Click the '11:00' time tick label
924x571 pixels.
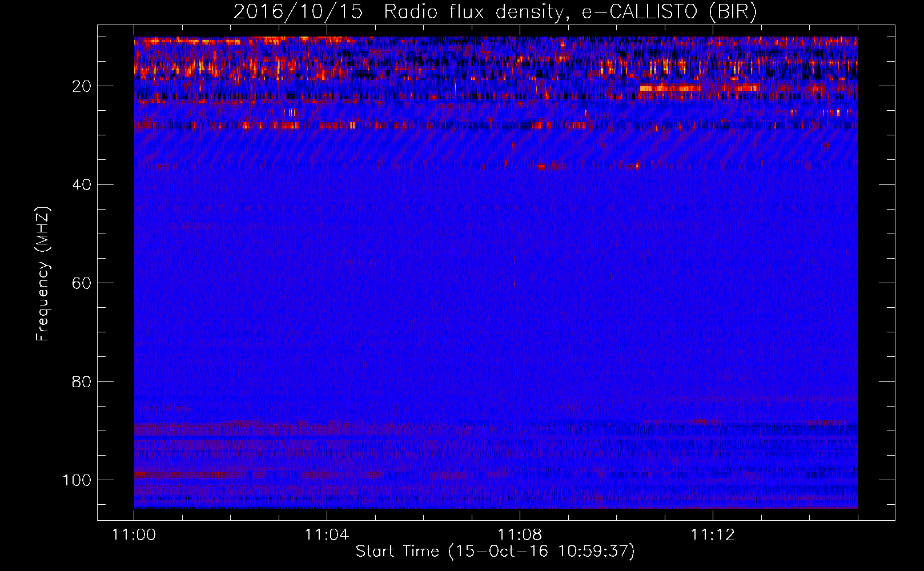pos(134,534)
